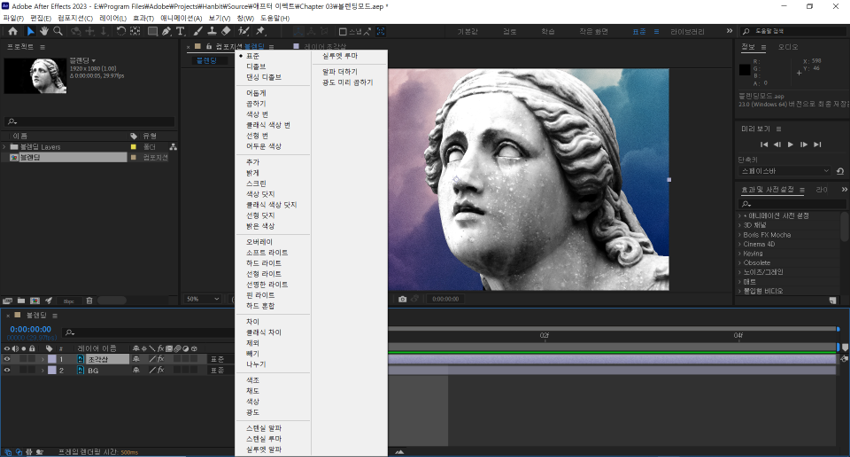Click the new folder icon in Project panel
Image resolution: width=850 pixels, height=457 pixels.
21,300
